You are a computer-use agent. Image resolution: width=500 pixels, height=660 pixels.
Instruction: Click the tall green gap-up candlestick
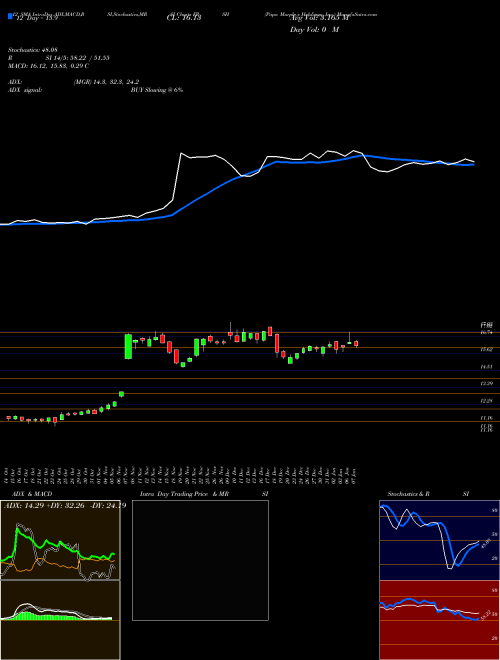pos(128,347)
